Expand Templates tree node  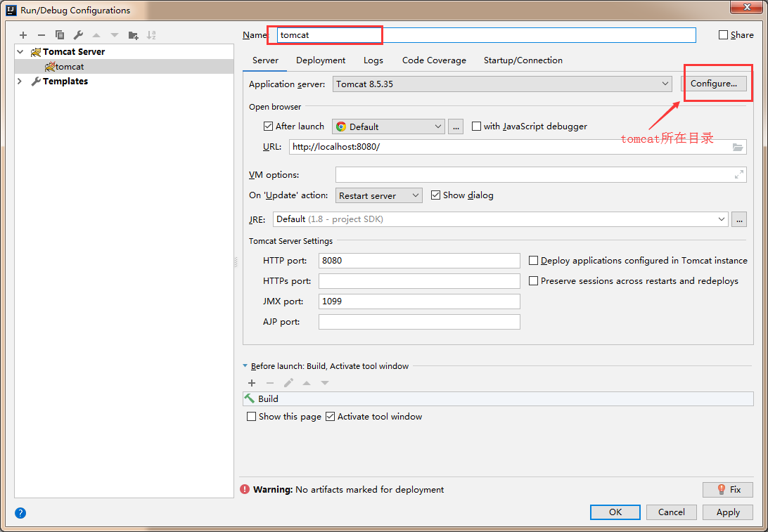coord(20,82)
